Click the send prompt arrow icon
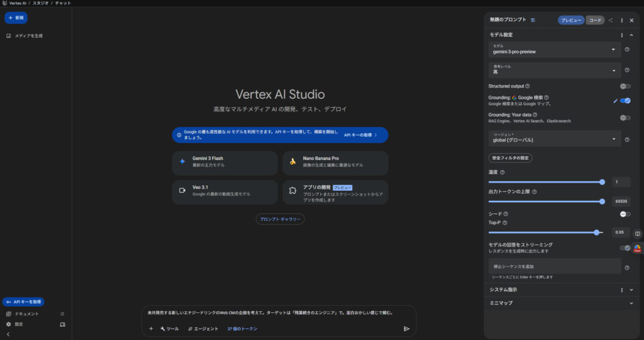 tap(406, 329)
